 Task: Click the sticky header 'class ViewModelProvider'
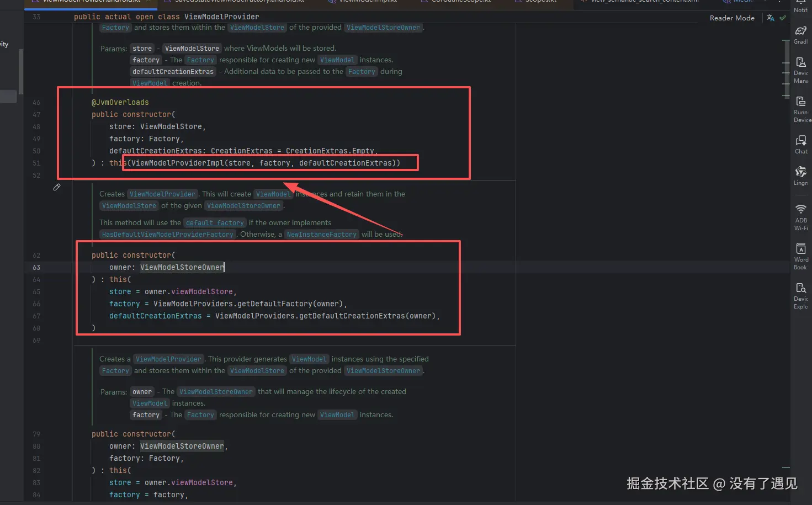pyautogui.click(x=208, y=17)
